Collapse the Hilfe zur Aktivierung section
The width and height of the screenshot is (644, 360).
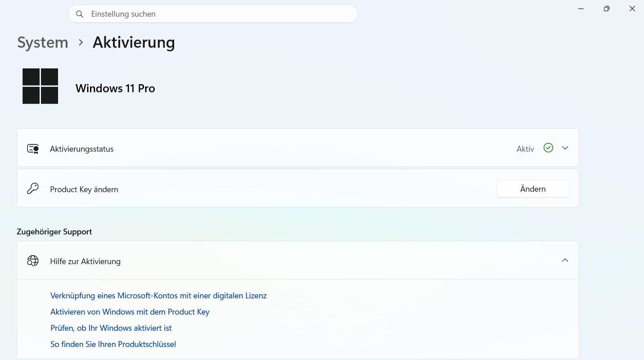click(565, 260)
